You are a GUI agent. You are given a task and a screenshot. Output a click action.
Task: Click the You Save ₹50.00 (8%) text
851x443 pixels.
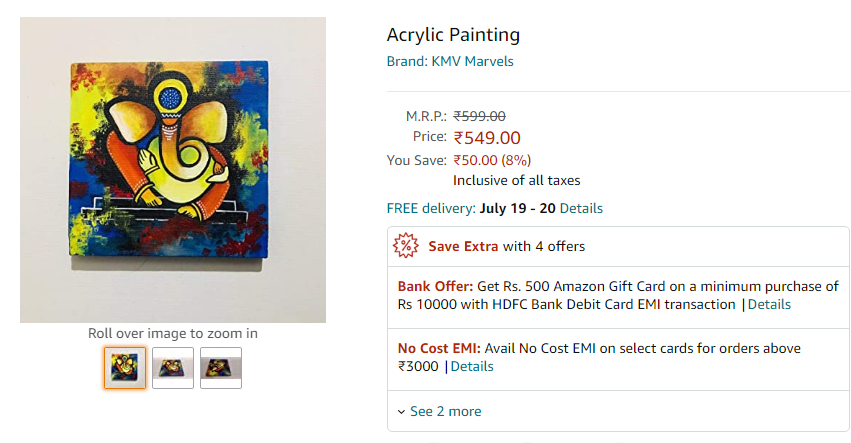(492, 160)
